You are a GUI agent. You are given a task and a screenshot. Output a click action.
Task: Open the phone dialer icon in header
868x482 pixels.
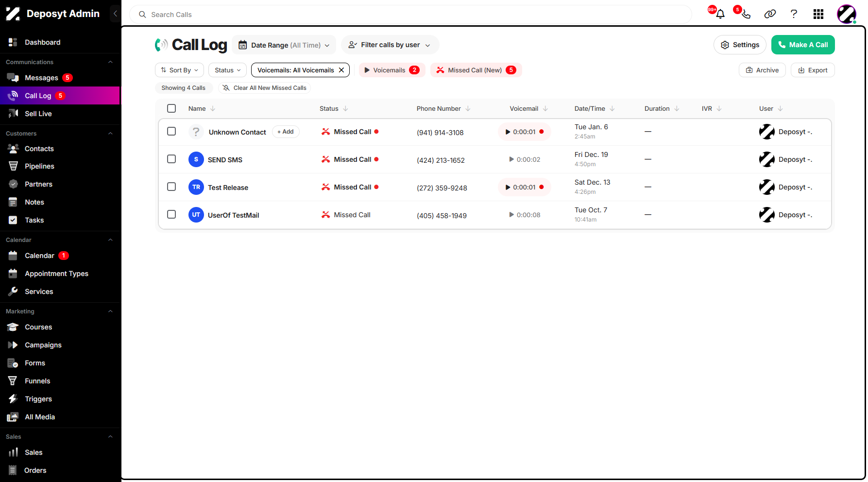click(x=746, y=14)
